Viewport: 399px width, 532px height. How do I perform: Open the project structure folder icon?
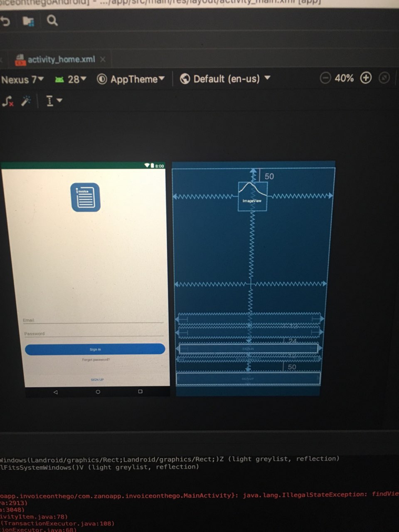tap(28, 21)
